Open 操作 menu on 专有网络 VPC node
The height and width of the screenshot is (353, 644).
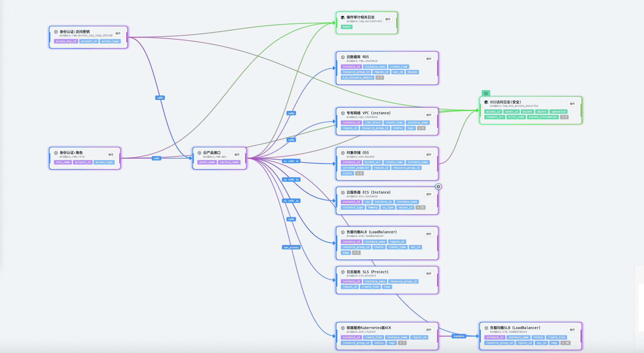(429, 115)
